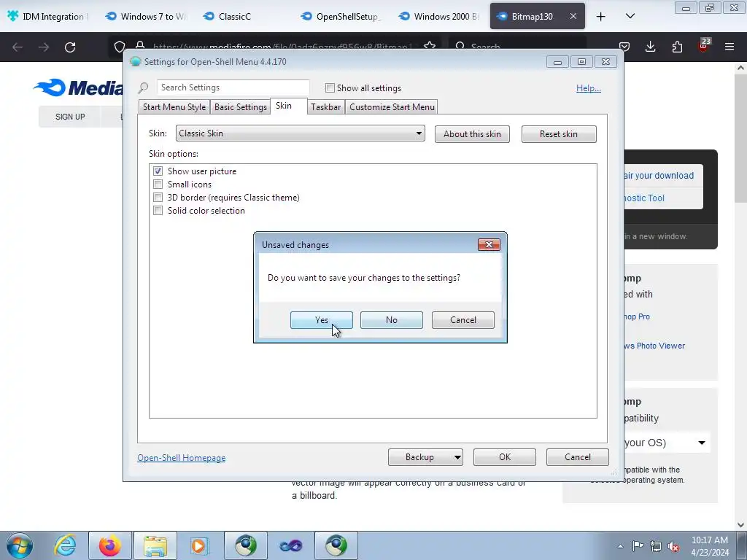
Task: Reload the page with refresh icon
Action: point(70,47)
